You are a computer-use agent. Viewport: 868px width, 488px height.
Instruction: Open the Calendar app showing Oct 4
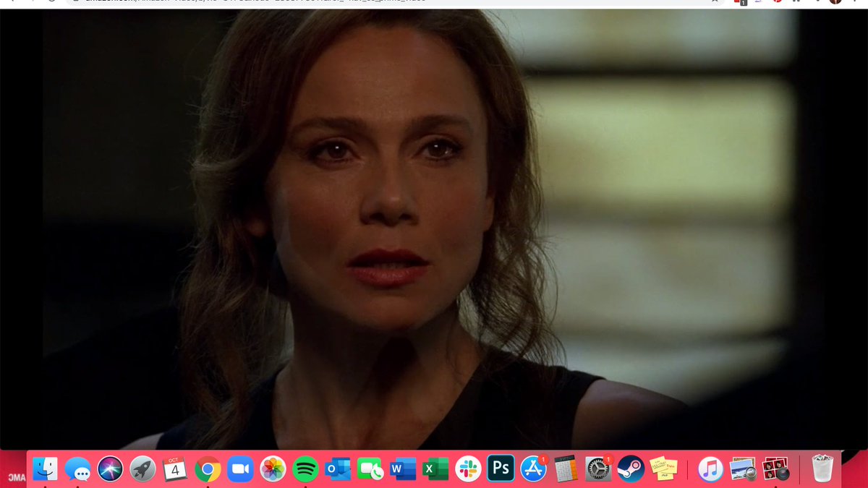(x=175, y=469)
